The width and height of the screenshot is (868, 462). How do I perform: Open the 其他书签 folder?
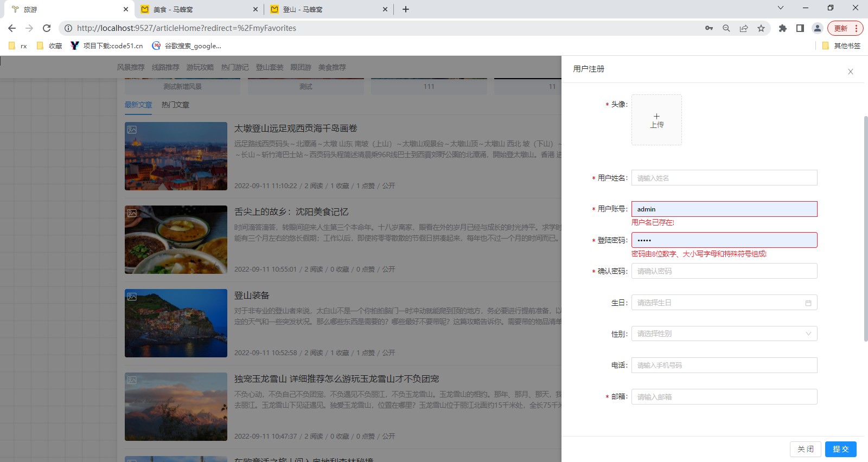[841, 46]
